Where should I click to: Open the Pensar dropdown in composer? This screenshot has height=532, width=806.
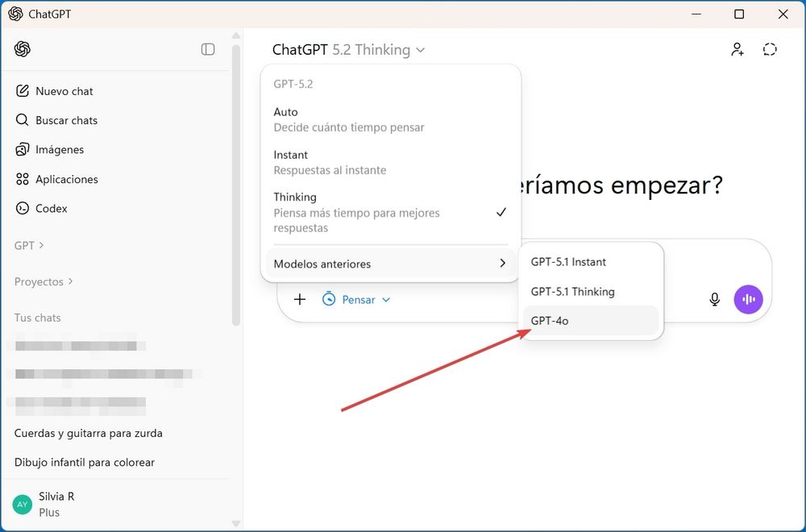[356, 300]
